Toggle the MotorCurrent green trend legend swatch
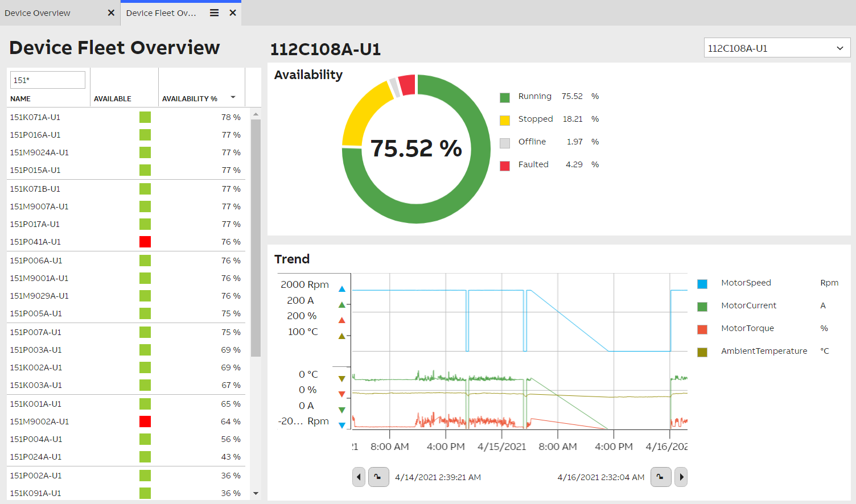The height and width of the screenshot is (504, 856). tap(702, 307)
